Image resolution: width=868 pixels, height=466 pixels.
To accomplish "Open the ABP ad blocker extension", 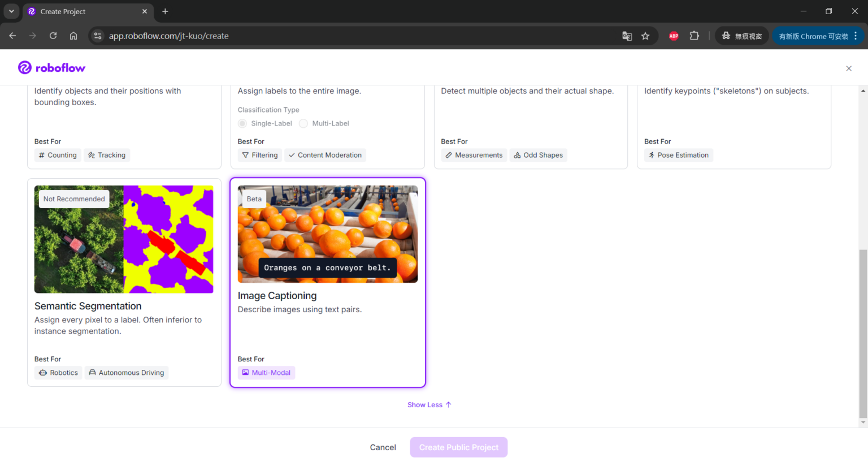I will tap(674, 36).
